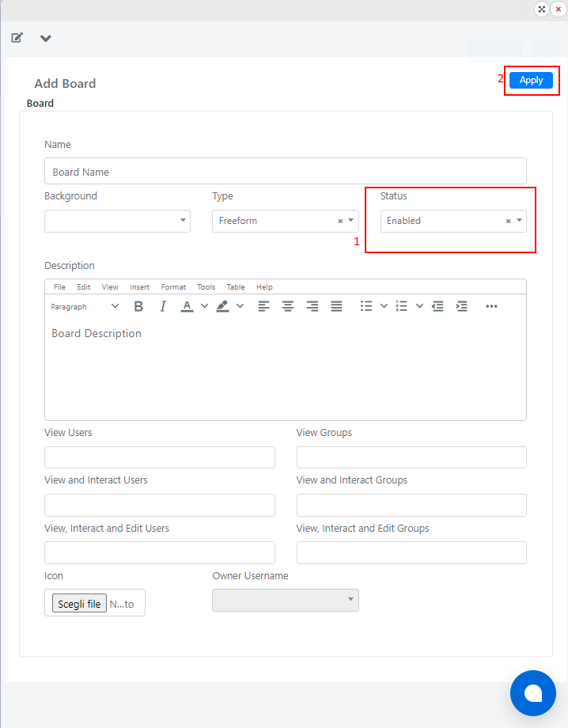This screenshot has width=568, height=728.
Task: Open the Owner Username dropdown
Action: click(286, 600)
